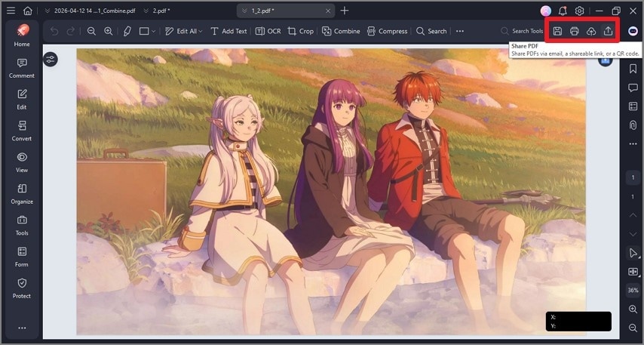Select the Crop tool
Viewport: 644px width, 345px height.
coord(301,31)
